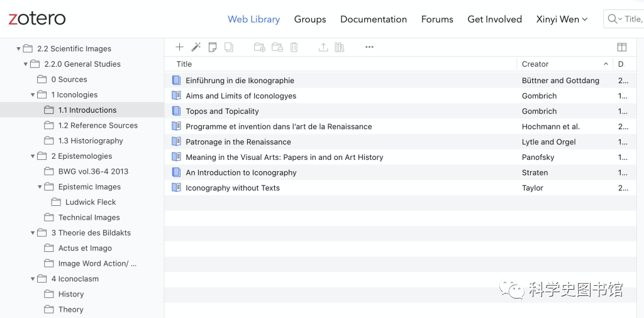
Task: Click the Move to Trash icon
Action: coord(294,47)
